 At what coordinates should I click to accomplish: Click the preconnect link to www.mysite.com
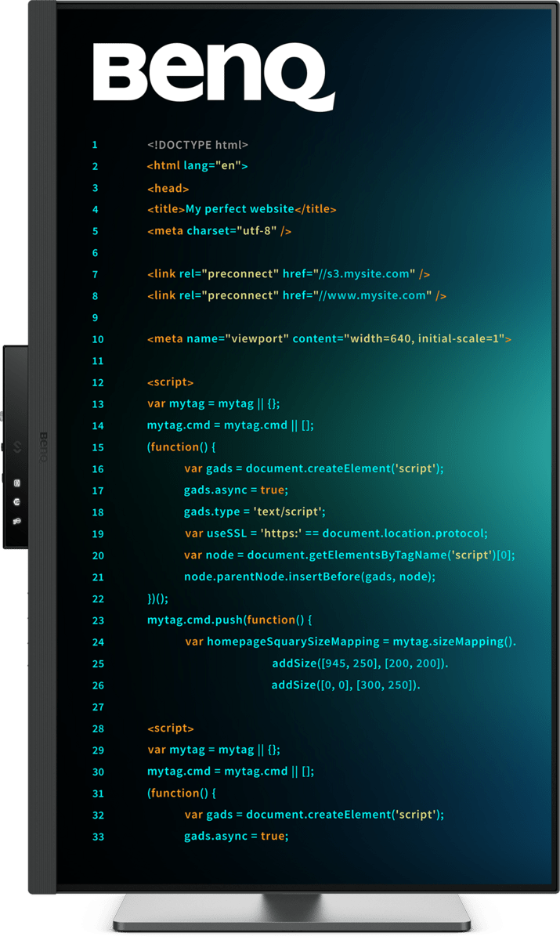click(297, 295)
